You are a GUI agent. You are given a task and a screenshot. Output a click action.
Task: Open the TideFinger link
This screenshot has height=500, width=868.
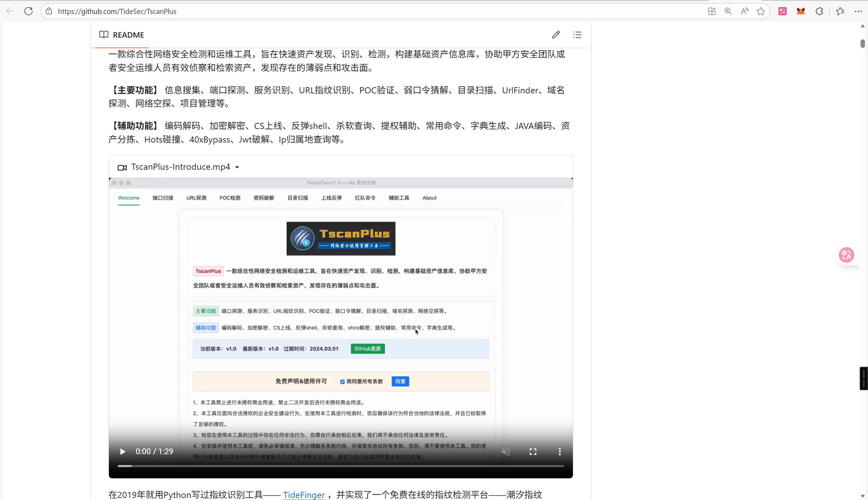coord(304,495)
